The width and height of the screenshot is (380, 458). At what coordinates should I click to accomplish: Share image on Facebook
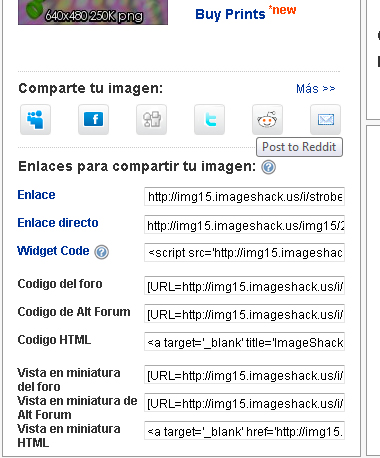pyautogui.click(x=93, y=119)
